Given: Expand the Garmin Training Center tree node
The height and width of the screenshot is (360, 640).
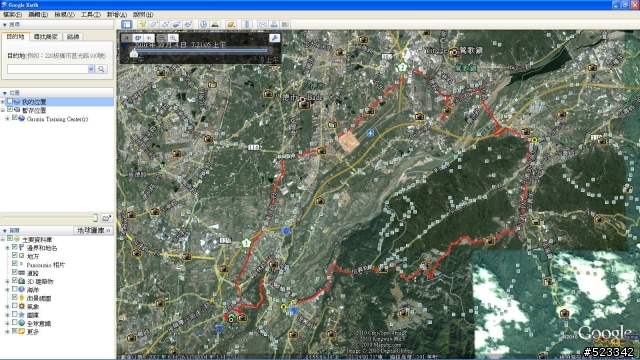Looking at the screenshot, I should [7, 119].
